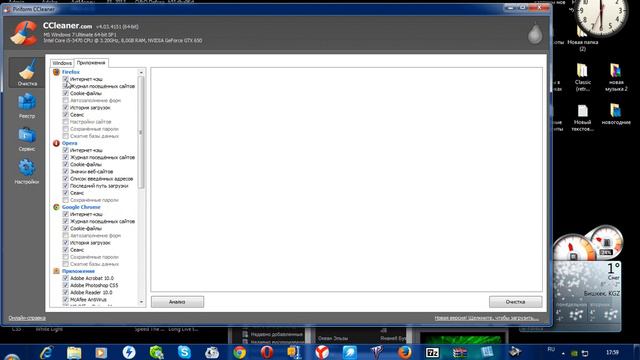
Task: Enable Google Chrome Сжатие базы данных checkbox
Action: [66, 264]
